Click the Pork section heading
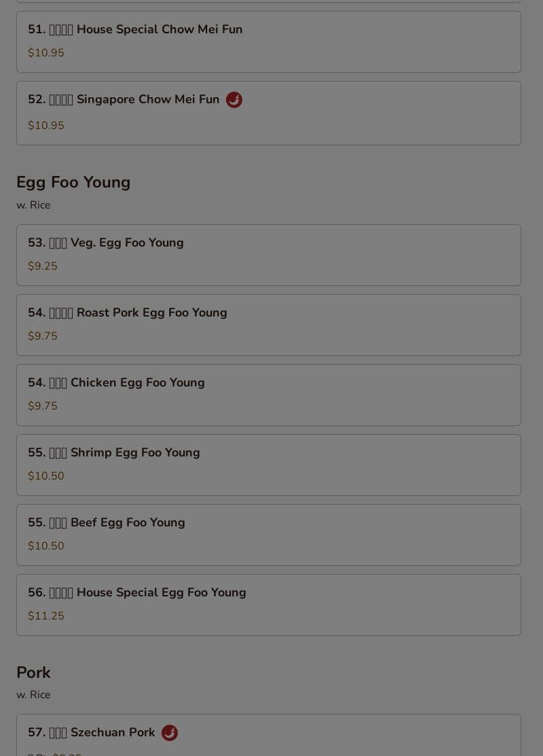543x756 pixels. 33,672
